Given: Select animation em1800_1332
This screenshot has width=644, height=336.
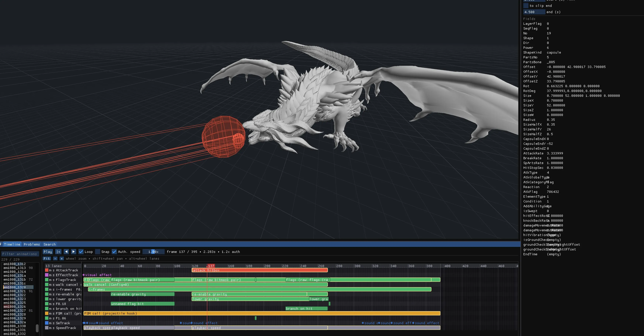Looking at the screenshot, I should [x=15, y=334].
